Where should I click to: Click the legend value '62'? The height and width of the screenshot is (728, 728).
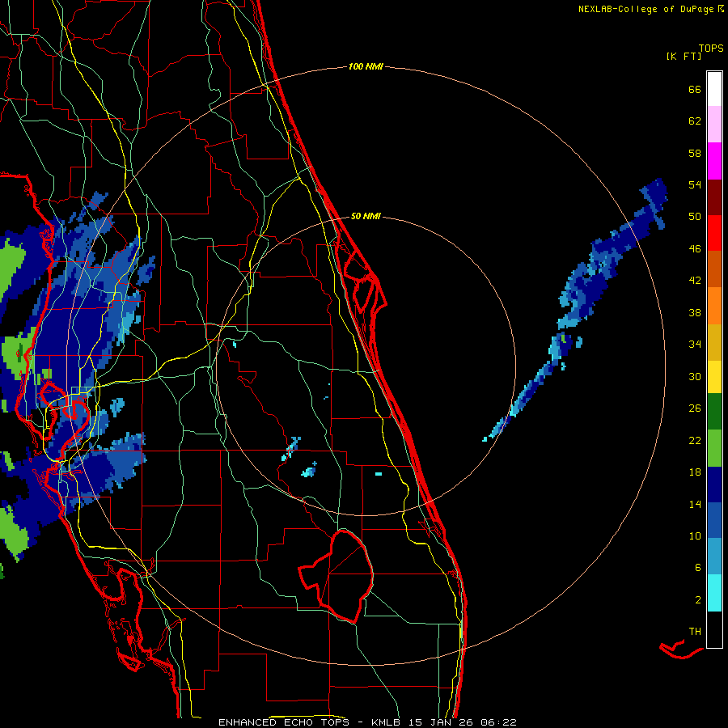coord(695,121)
